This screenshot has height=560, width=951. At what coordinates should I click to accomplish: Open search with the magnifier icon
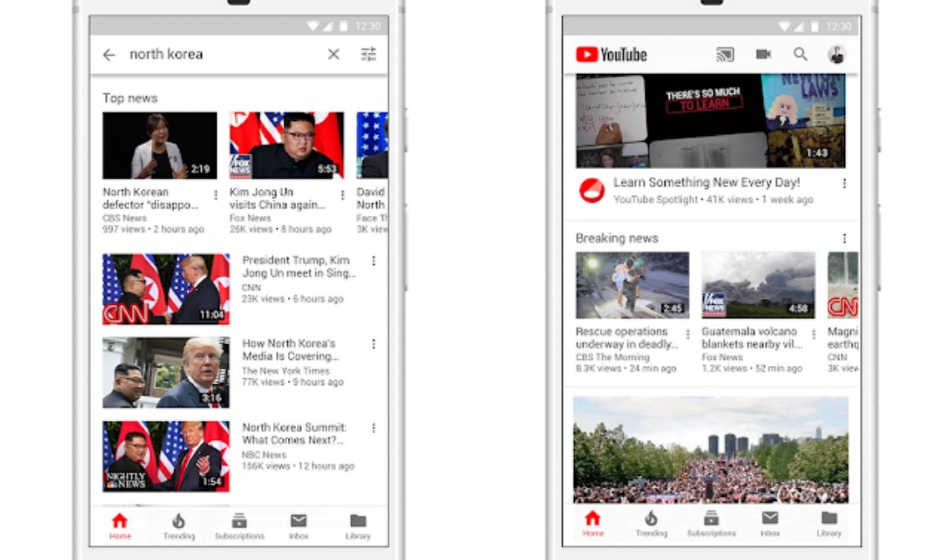[x=800, y=54]
